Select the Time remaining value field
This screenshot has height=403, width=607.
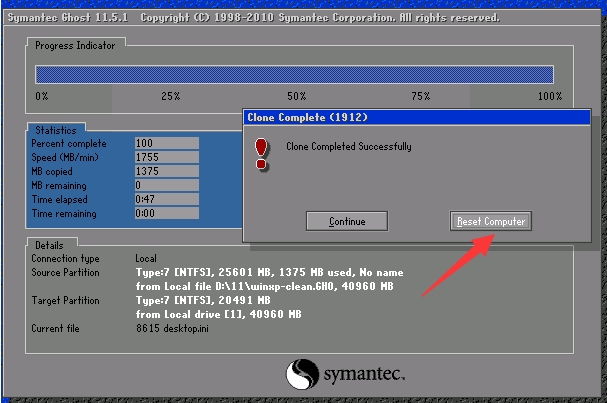click(x=167, y=213)
